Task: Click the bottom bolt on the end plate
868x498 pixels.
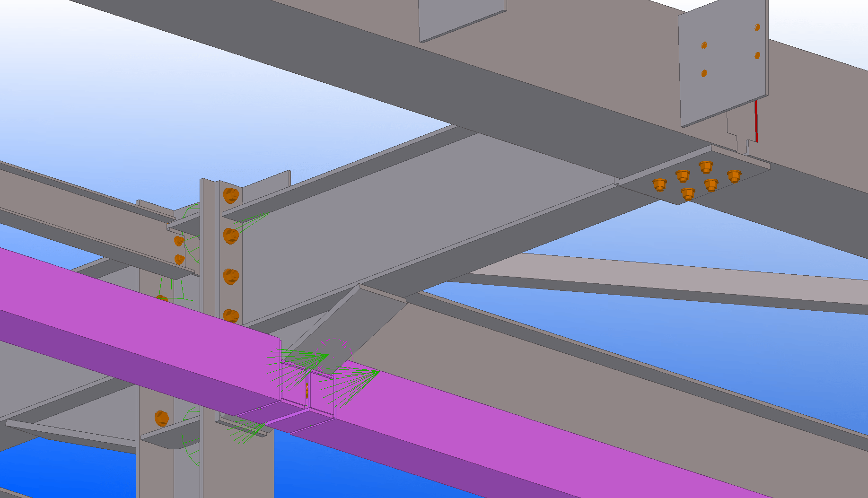Action: (x=230, y=315)
